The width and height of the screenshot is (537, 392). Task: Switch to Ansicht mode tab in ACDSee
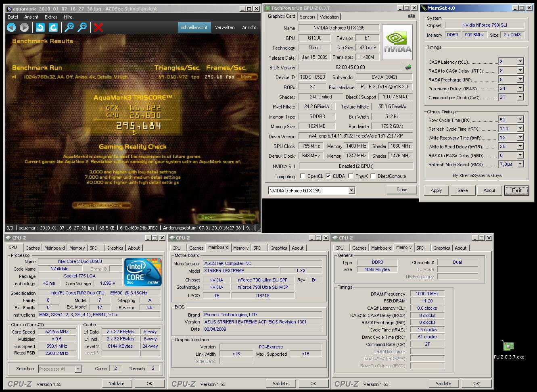pos(249,27)
